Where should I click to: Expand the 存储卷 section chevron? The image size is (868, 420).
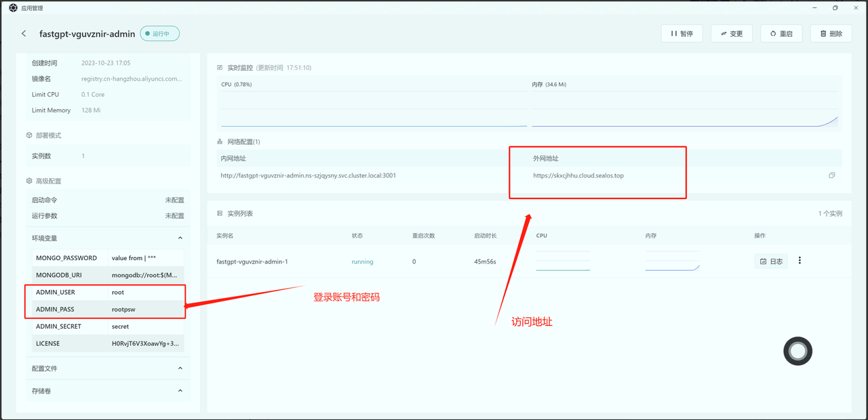tap(180, 391)
